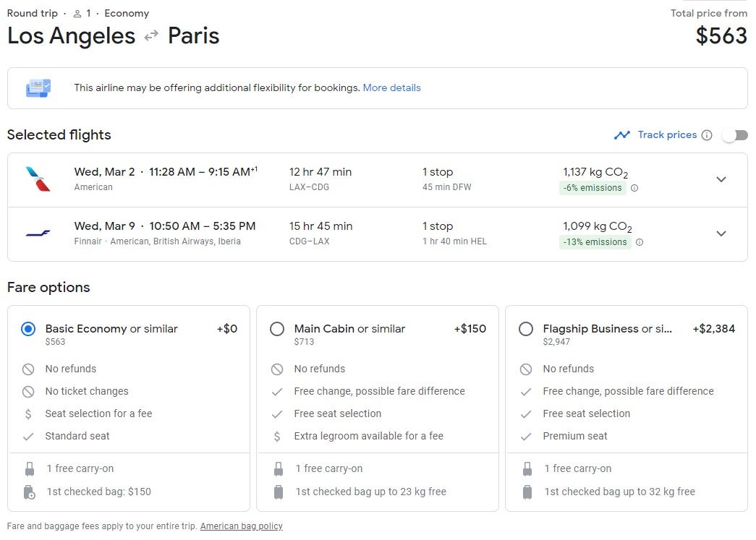Click checkmark icon beside Standard seat
This screenshot has height=540, width=756.
click(28, 437)
